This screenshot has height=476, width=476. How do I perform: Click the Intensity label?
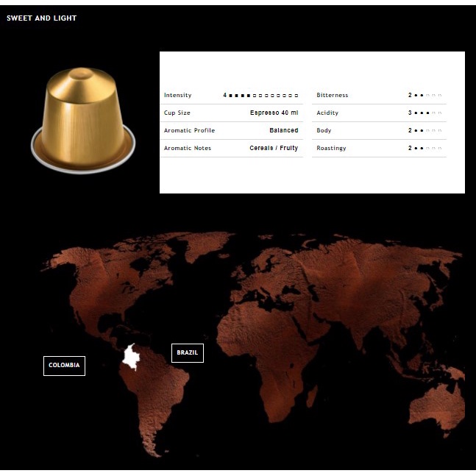tap(177, 96)
